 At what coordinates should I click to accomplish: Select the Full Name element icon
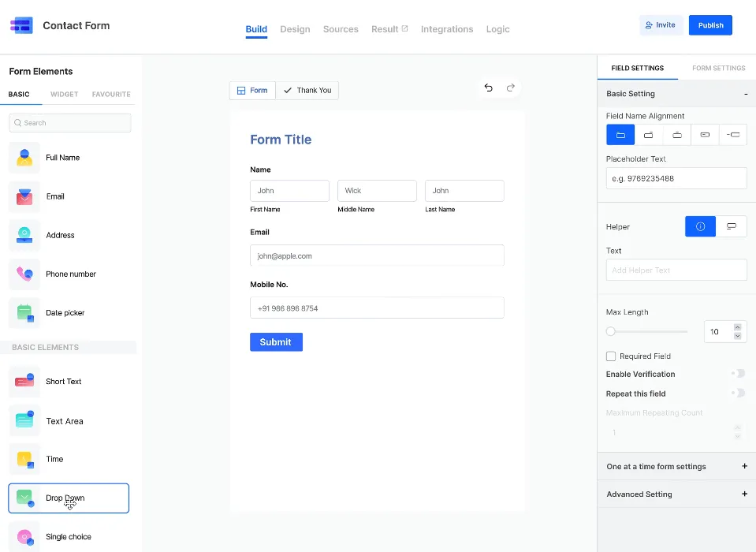24,158
